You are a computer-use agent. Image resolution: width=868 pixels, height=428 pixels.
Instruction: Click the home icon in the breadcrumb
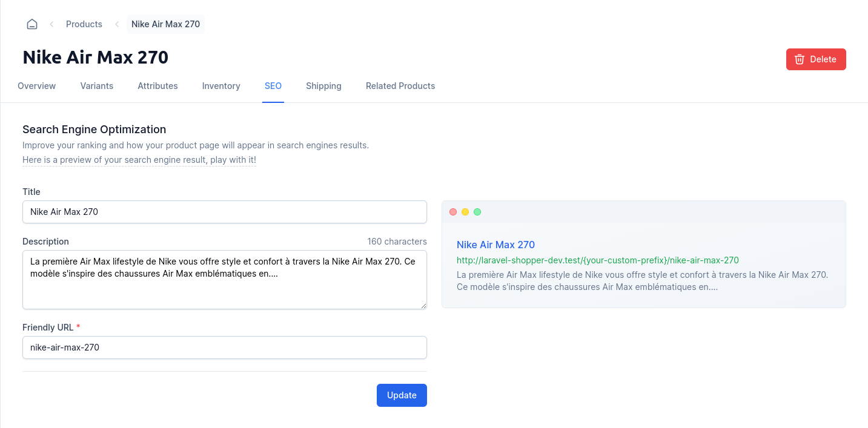point(32,24)
